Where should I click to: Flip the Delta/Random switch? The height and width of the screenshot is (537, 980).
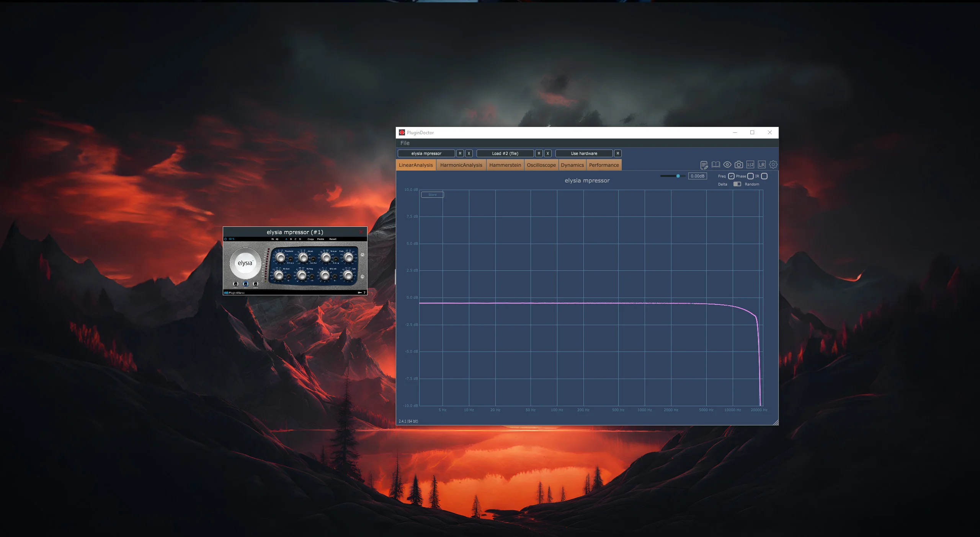737,184
